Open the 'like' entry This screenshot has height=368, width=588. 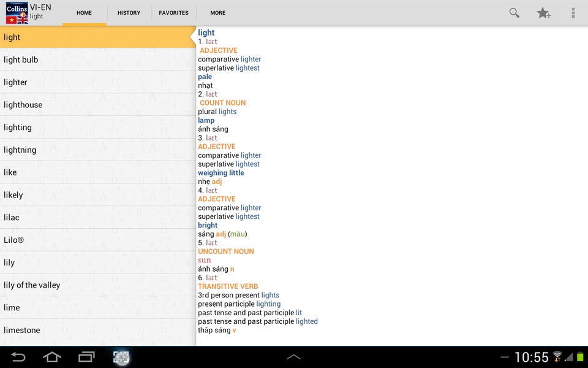point(97,172)
